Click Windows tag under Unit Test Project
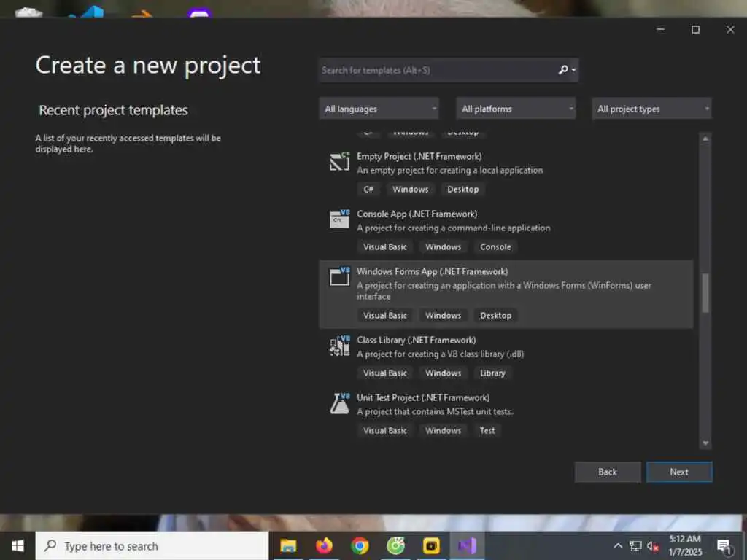This screenshot has height=560, width=747. point(443,430)
